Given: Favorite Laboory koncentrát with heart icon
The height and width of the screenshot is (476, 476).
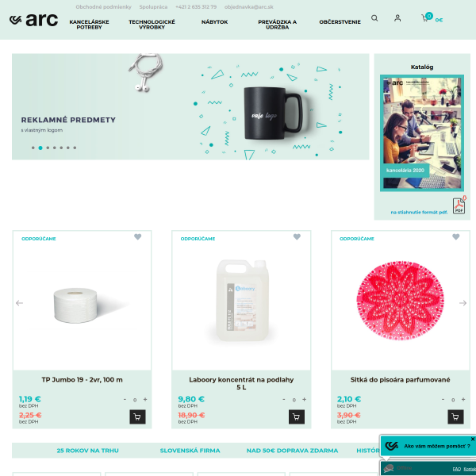Looking at the screenshot, I should [x=297, y=236].
